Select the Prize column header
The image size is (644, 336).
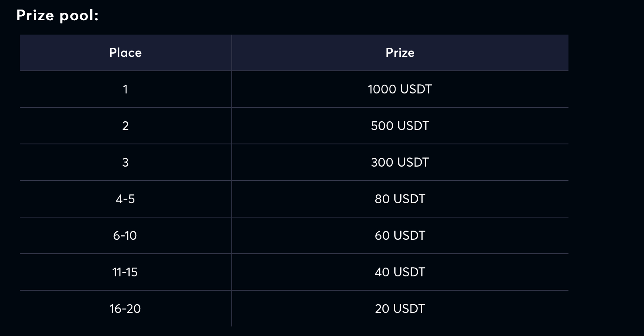[x=400, y=53]
